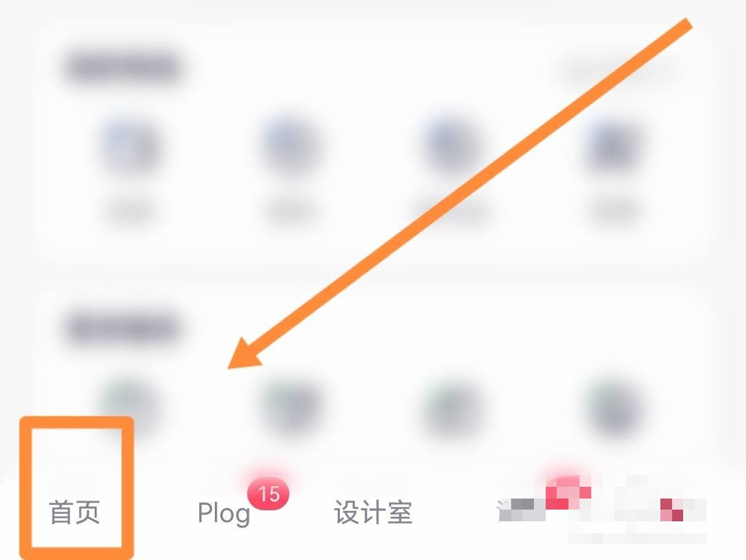Screen dimensions: 746x560
Task: Open the faint link beside the upper heading
Action: pyautogui.click(x=618, y=70)
